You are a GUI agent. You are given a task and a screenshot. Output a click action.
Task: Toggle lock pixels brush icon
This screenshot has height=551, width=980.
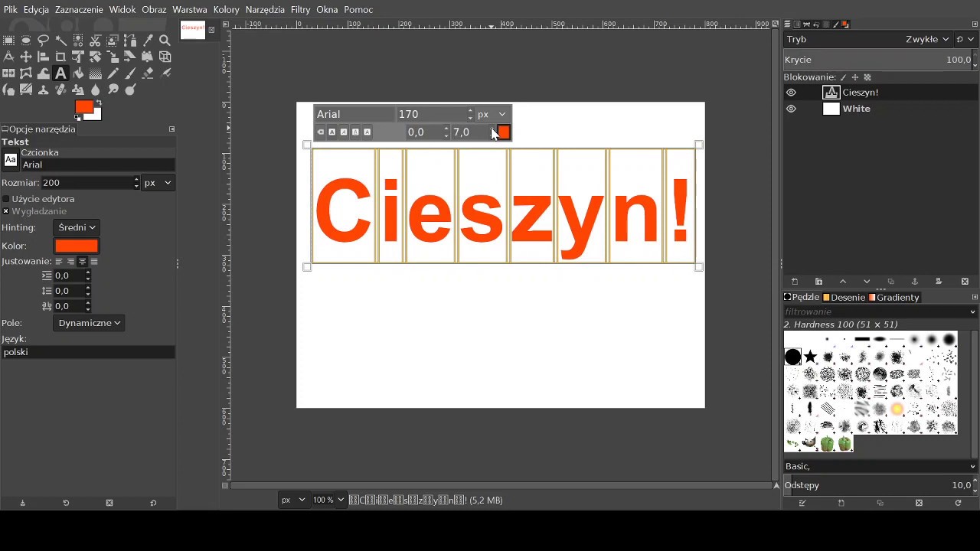click(x=844, y=77)
